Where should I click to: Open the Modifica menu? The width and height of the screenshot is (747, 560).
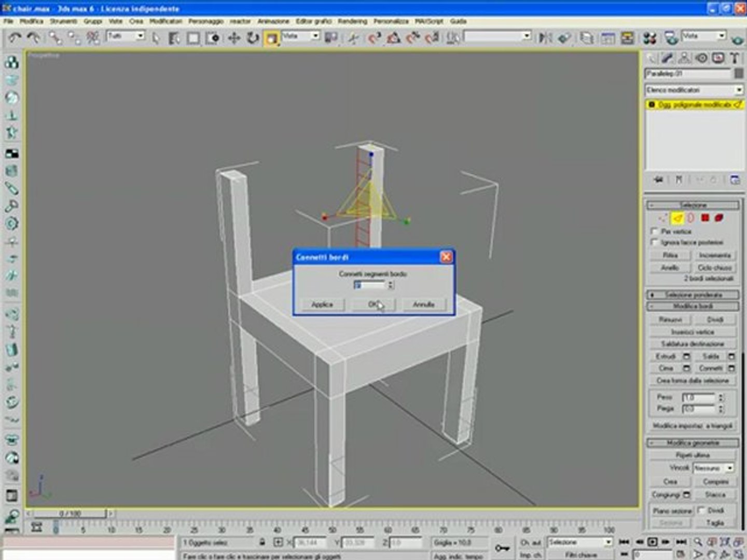coord(31,21)
